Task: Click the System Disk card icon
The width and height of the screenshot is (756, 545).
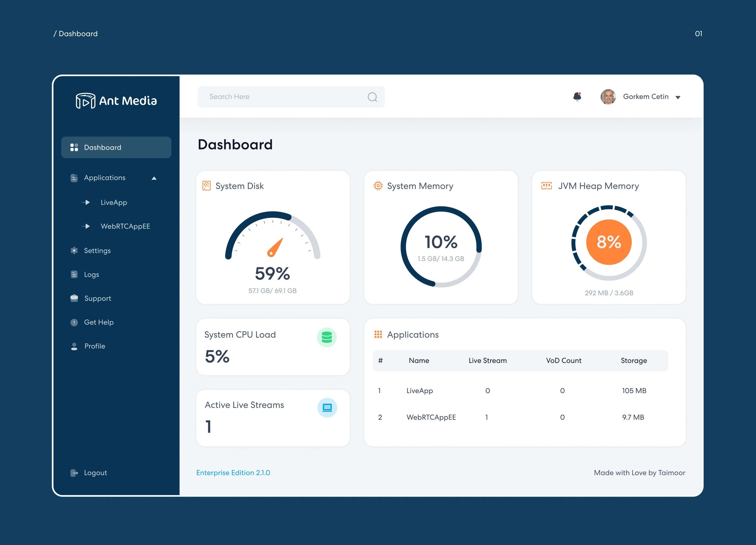Action: 206,186
